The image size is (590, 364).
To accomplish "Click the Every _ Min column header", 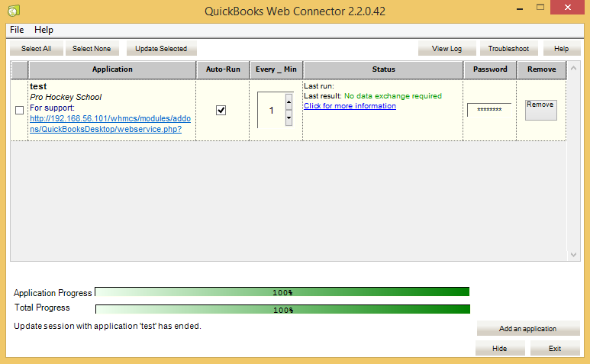I will (x=276, y=69).
